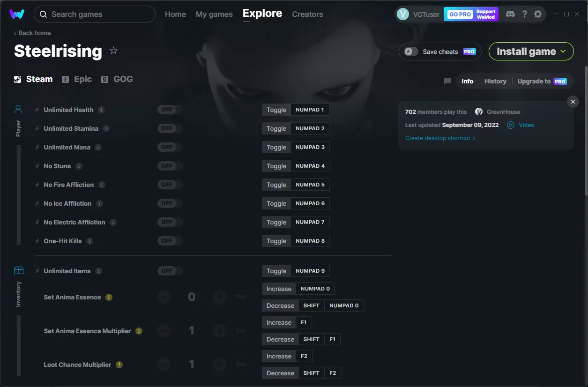Open the settings gear icon
Screen dimensions: 588x387
point(538,14)
